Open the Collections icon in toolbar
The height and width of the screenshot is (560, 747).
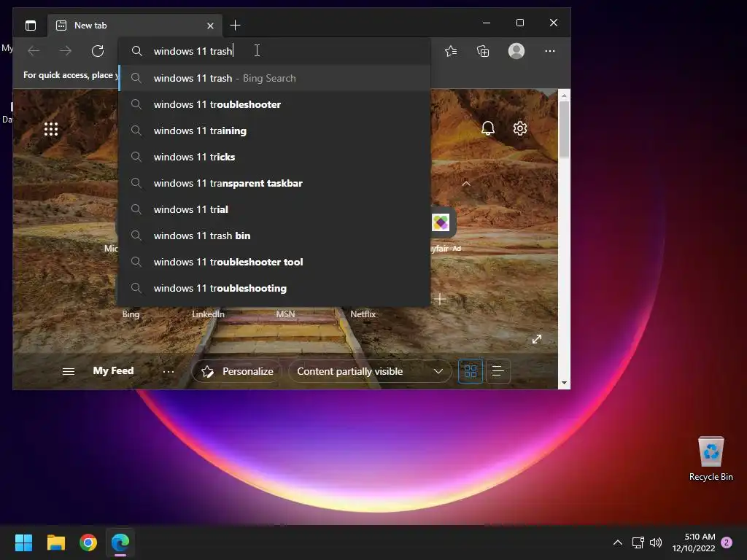[x=483, y=51]
